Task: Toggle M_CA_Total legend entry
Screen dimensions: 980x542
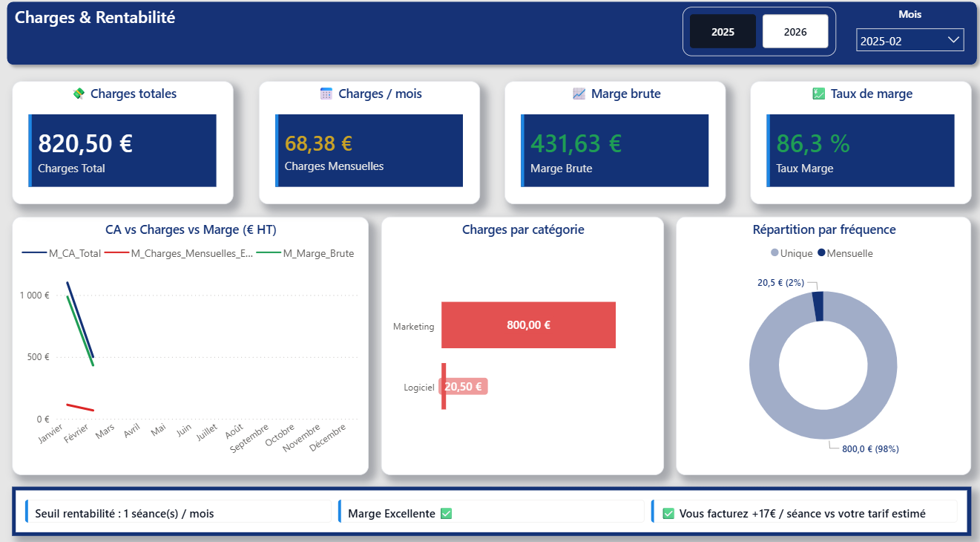Action: [62, 253]
